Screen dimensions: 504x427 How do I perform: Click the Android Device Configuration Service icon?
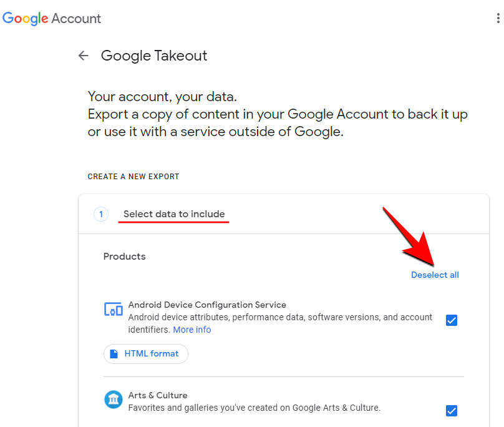113,308
